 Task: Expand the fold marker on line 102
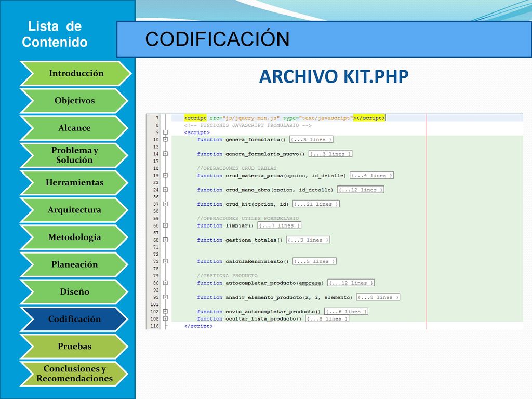(x=165, y=312)
